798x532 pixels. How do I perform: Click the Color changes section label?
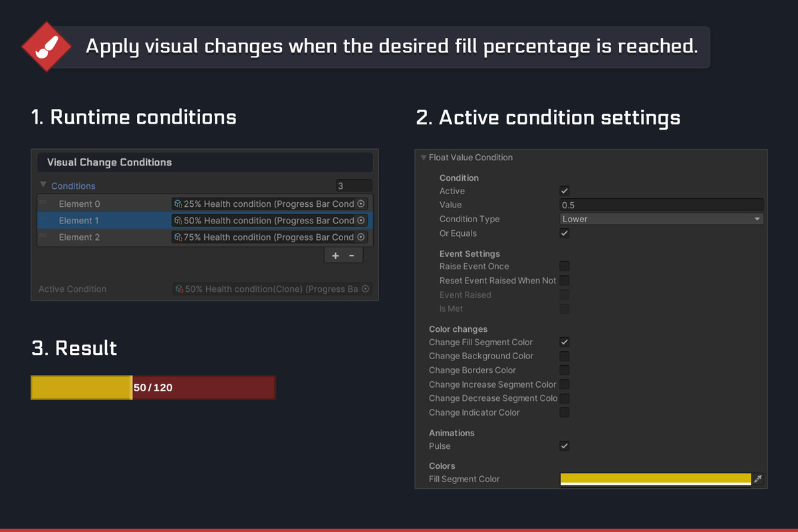[x=458, y=329]
